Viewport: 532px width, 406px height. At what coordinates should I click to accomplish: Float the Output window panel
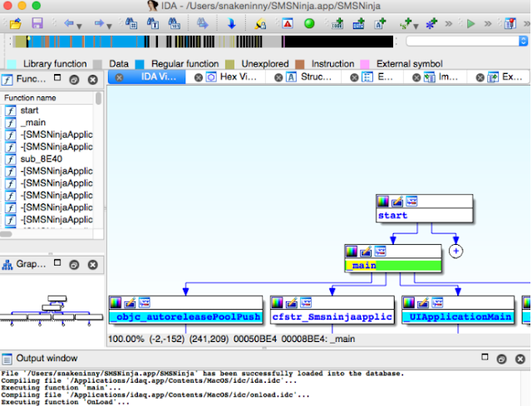pos(501,359)
